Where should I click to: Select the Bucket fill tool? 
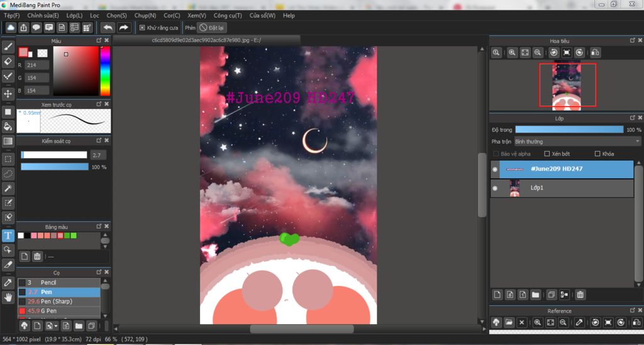click(8, 127)
